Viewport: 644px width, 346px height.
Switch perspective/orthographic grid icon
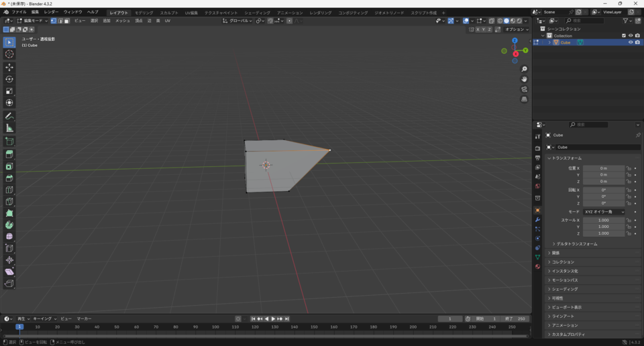tap(524, 99)
